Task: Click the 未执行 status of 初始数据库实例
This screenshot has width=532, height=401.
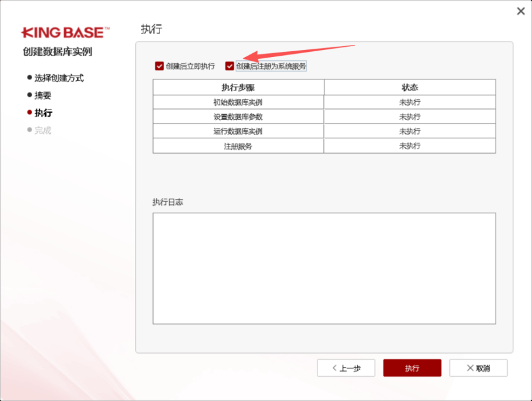Action: pyautogui.click(x=410, y=102)
